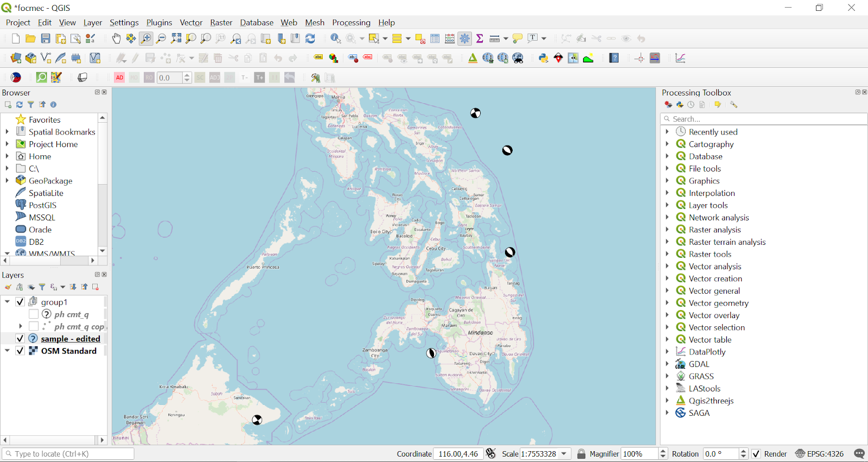This screenshot has height=462, width=868.
Task: Open layer styling panel in Layers
Action: (8, 287)
